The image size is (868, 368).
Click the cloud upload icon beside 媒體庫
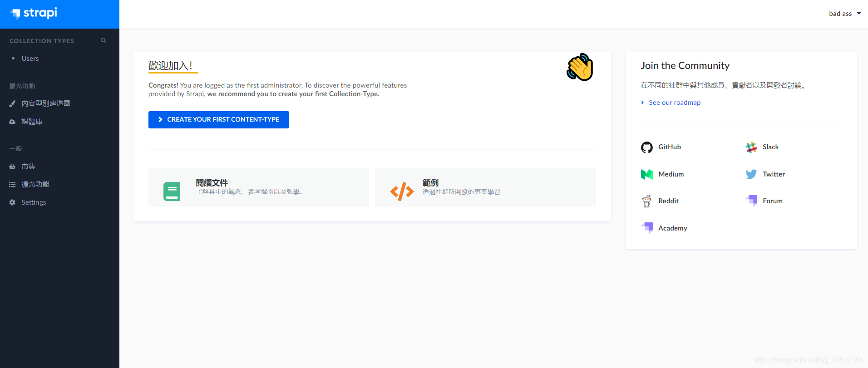pyautogui.click(x=12, y=122)
